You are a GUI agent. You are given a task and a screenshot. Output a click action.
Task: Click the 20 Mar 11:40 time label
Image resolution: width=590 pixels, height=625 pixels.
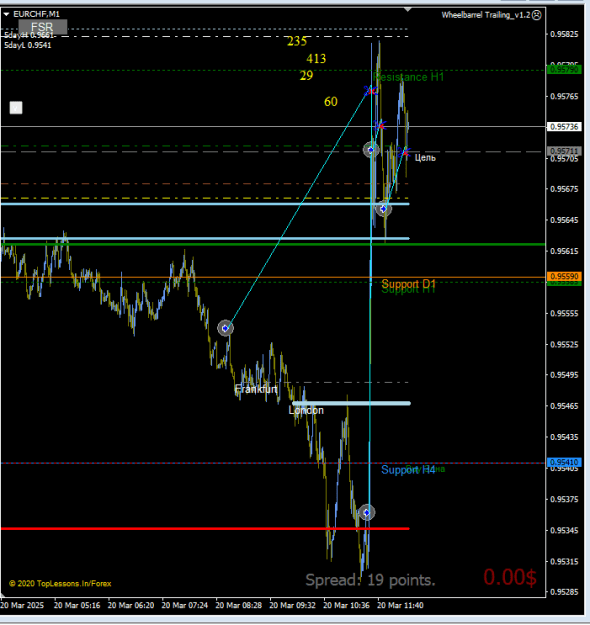[400, 605]
